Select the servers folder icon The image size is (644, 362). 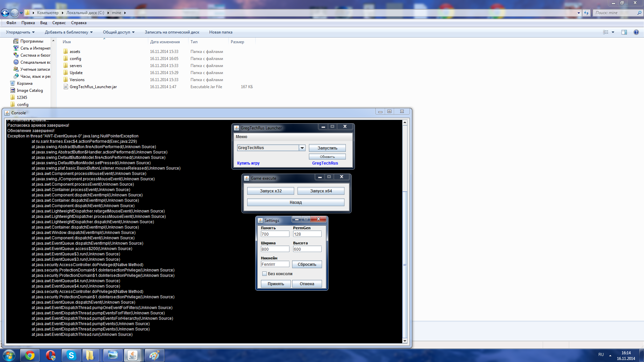tap(66, 65)
